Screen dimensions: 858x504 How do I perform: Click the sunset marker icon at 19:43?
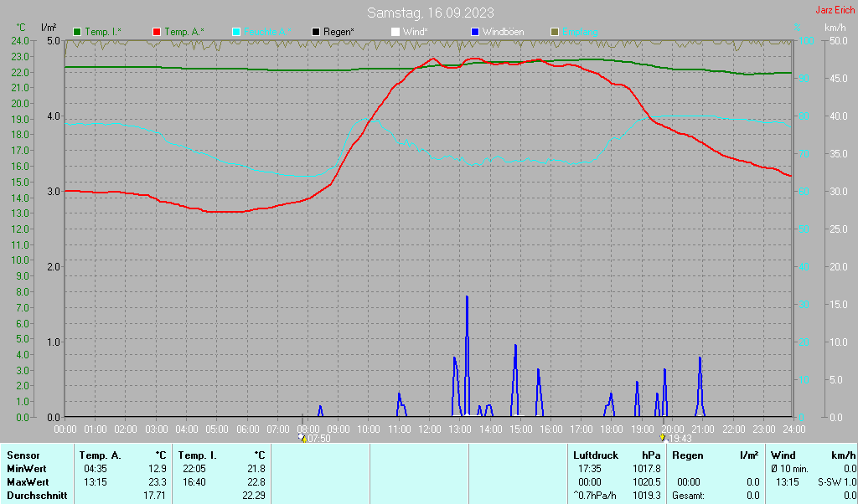tap(664, 439)
